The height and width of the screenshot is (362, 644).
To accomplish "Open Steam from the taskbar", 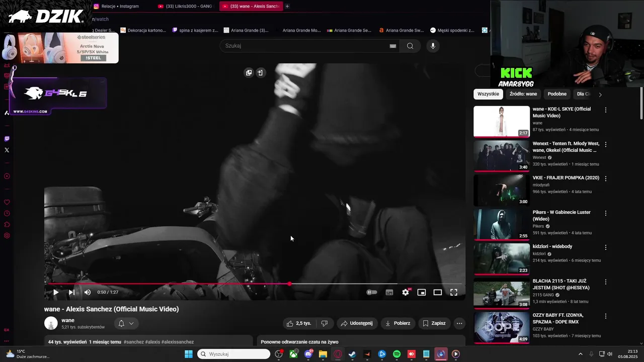I will 352,354.
